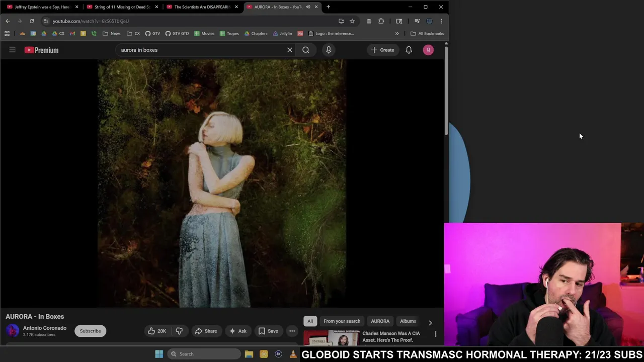Screen dimensions: 644x362
Task: Select the 'Albums' filter chip
Action: [408, 321]
